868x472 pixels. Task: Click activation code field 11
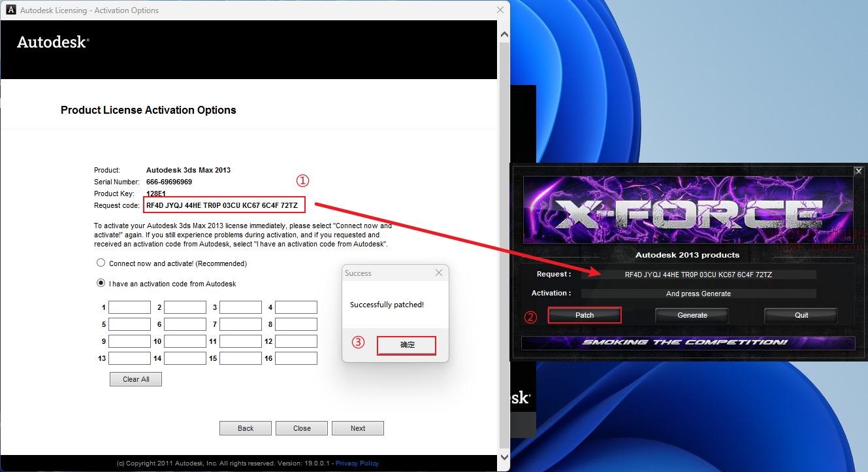(240, 341)
